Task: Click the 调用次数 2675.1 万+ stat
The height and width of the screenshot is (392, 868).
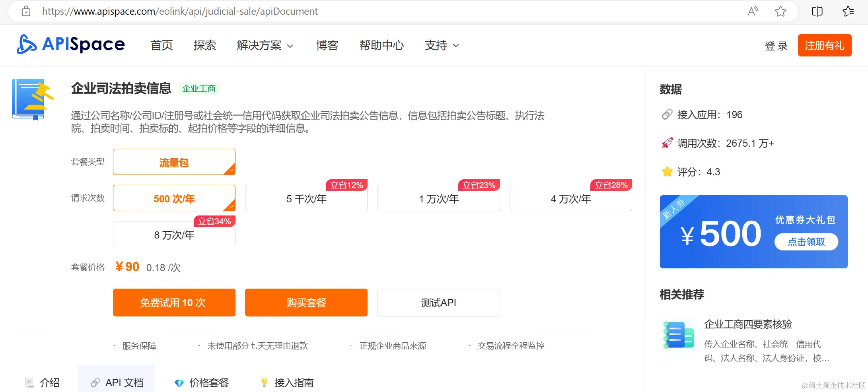Action: (726, 143)
